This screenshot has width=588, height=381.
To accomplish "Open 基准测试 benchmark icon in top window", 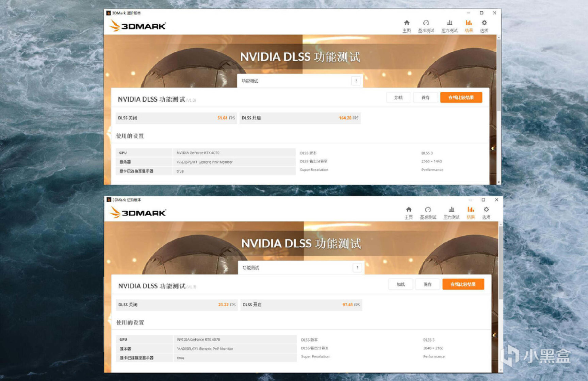I will point(427,26).
